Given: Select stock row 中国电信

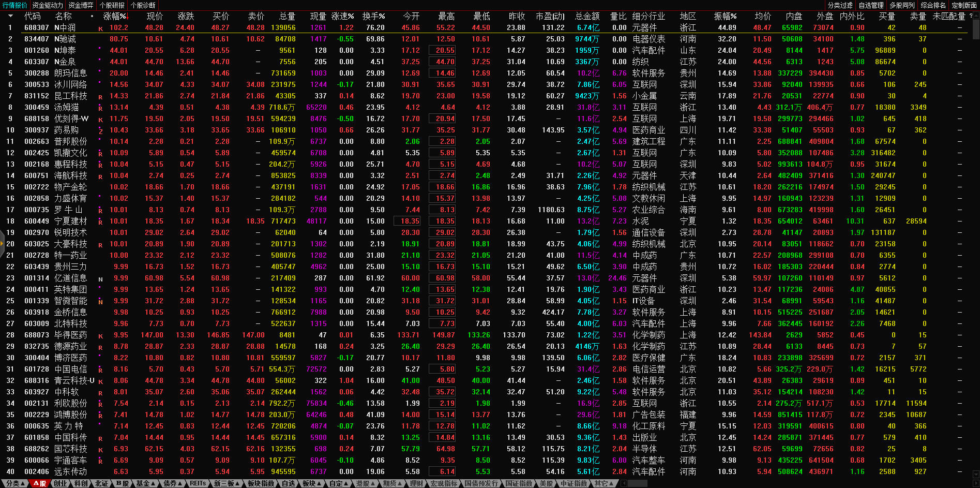Looking at the screenshot, I should 71,369.
